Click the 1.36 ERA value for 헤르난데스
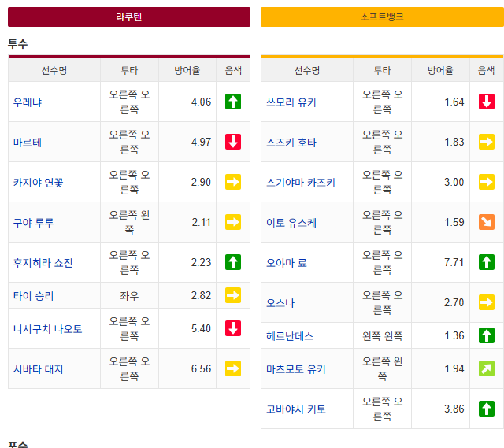 454,336
